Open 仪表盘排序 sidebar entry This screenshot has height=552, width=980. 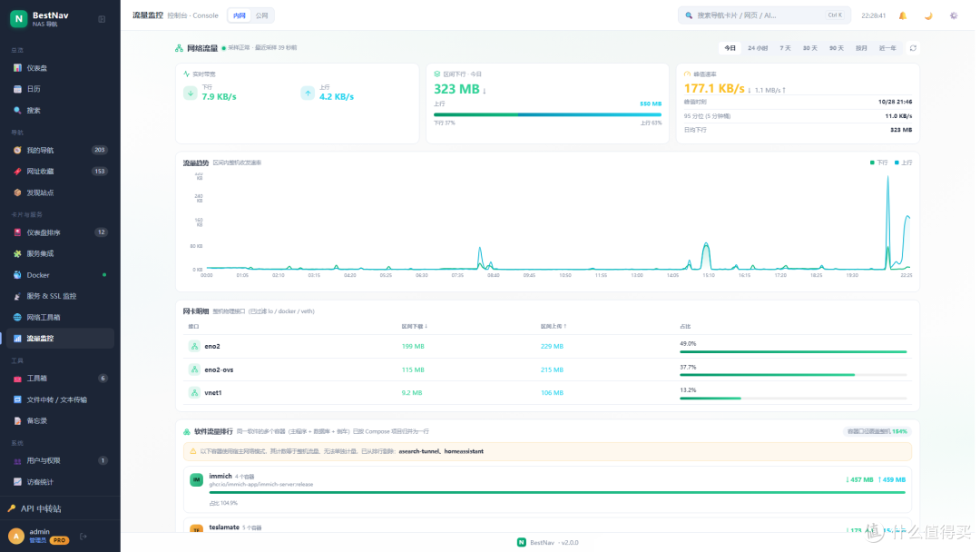(x=60, y=232)
